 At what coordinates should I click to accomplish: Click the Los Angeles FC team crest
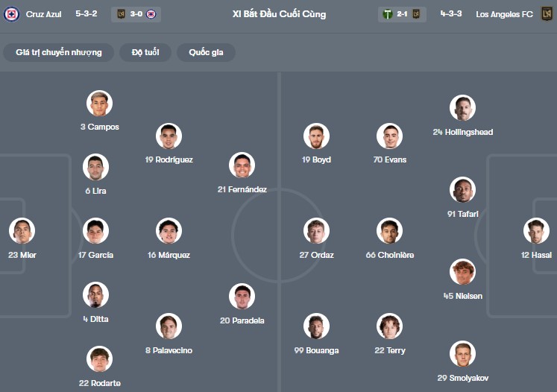[547, 14]
